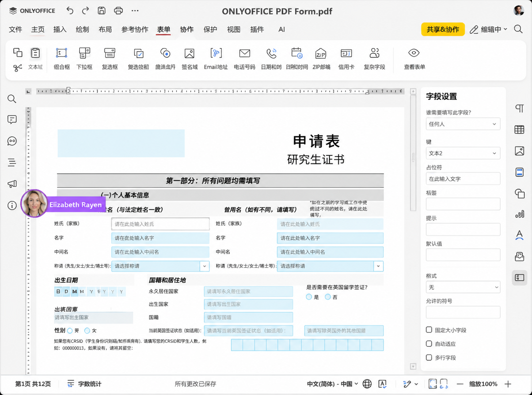Open the megaphone feedback icon in left sidebar

pyautogui.click(x=12, y=184)
